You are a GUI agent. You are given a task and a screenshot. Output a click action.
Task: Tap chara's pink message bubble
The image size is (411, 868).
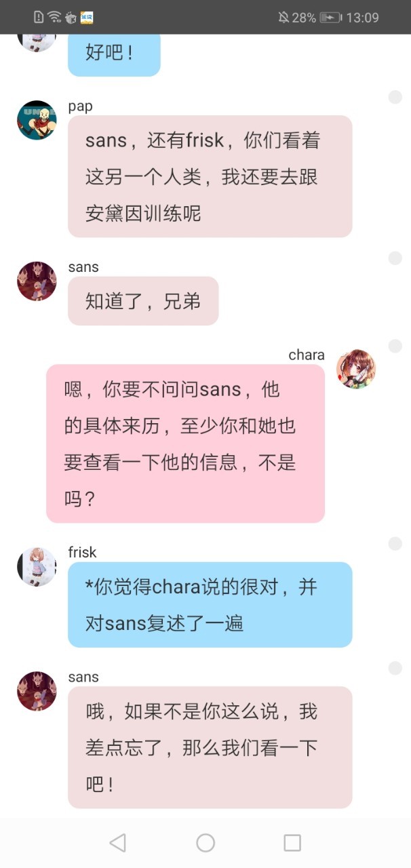tap(185, 443)
